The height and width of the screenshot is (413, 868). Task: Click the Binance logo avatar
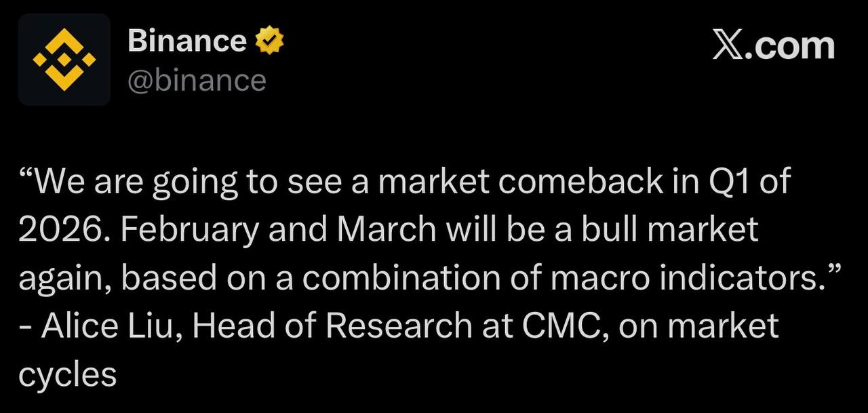(64, 60)
